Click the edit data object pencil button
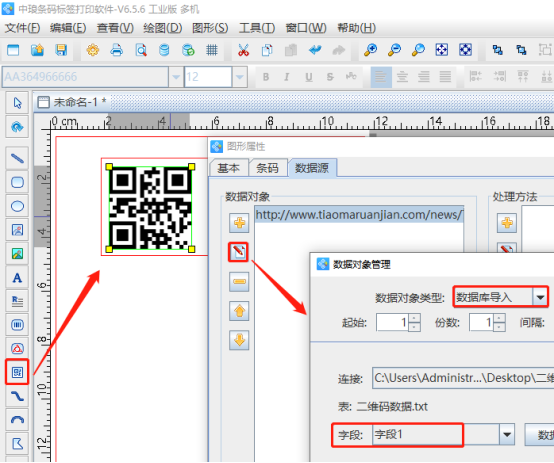Image resolution: width=554 pixels, height=463 pixels. pyautogui.click(x=239, y=252)
